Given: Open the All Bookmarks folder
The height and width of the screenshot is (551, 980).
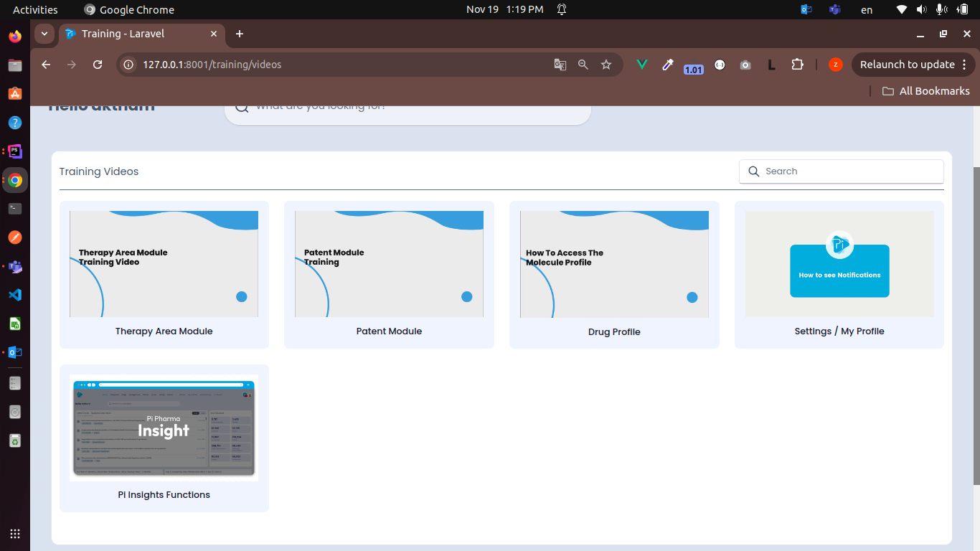Looking at the screenshot, I should pos(925,91).
